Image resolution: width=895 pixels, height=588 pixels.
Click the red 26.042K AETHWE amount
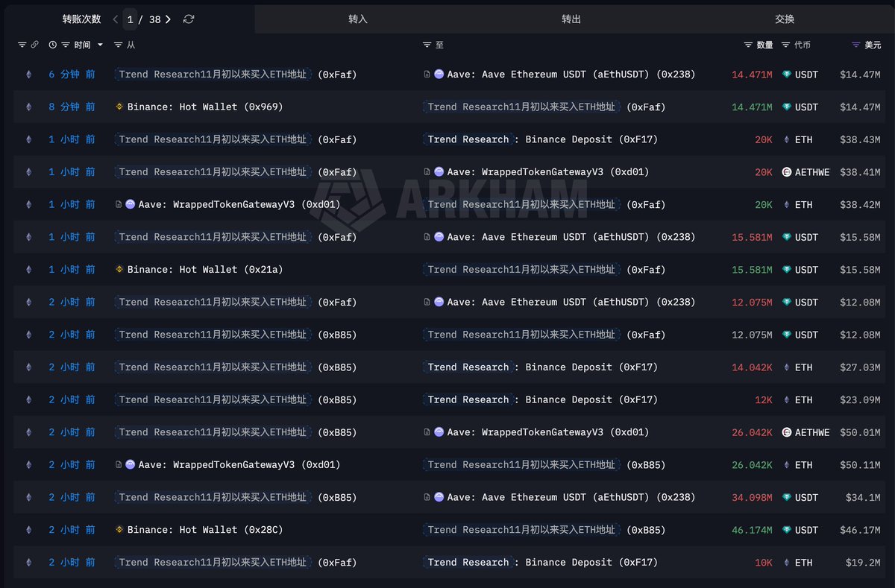[752, 432]
